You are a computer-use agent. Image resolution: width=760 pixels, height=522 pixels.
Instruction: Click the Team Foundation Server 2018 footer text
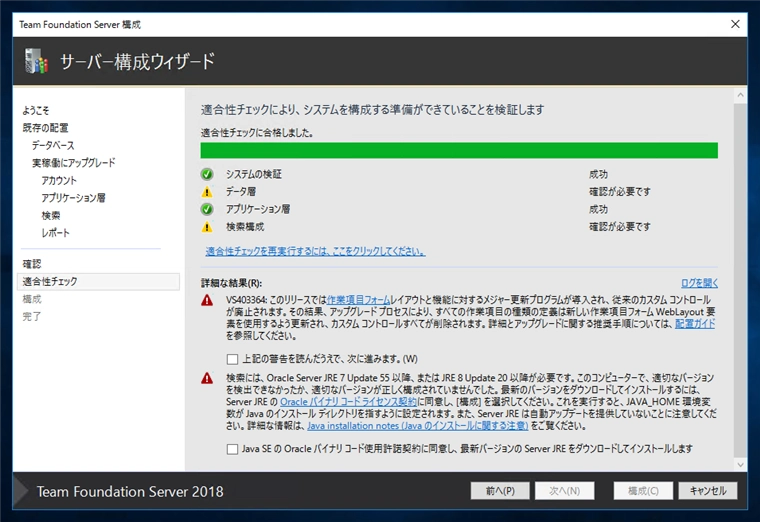tap(130, 491)
